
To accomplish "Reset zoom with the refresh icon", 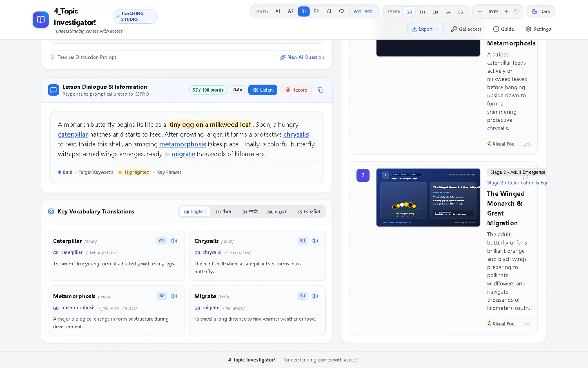I will [x=517, y=11].
